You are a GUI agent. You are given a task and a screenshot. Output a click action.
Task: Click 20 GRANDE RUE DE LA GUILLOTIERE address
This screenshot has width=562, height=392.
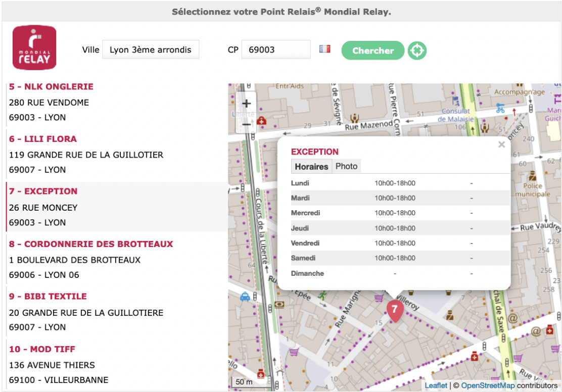point(86,313)
